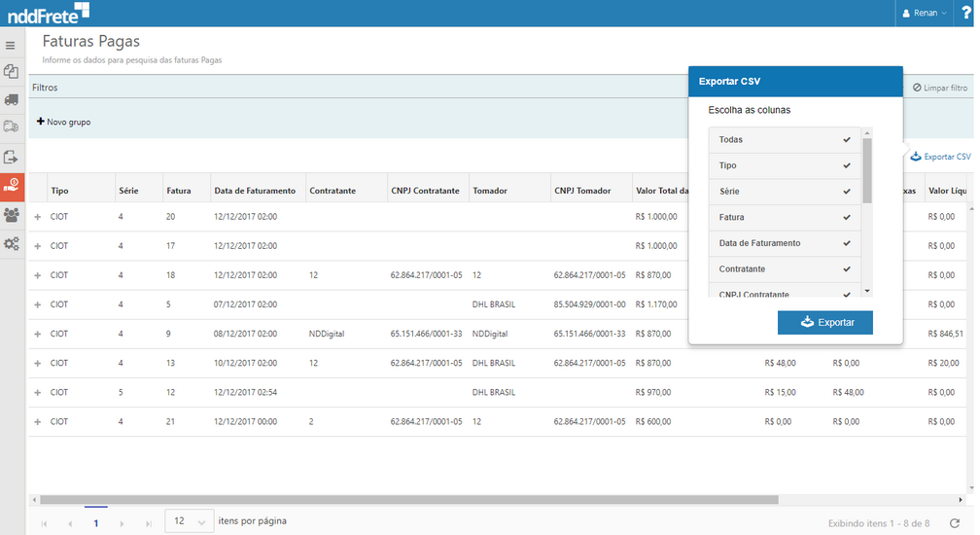Refresh the grid with reload icon

(954, 523)
